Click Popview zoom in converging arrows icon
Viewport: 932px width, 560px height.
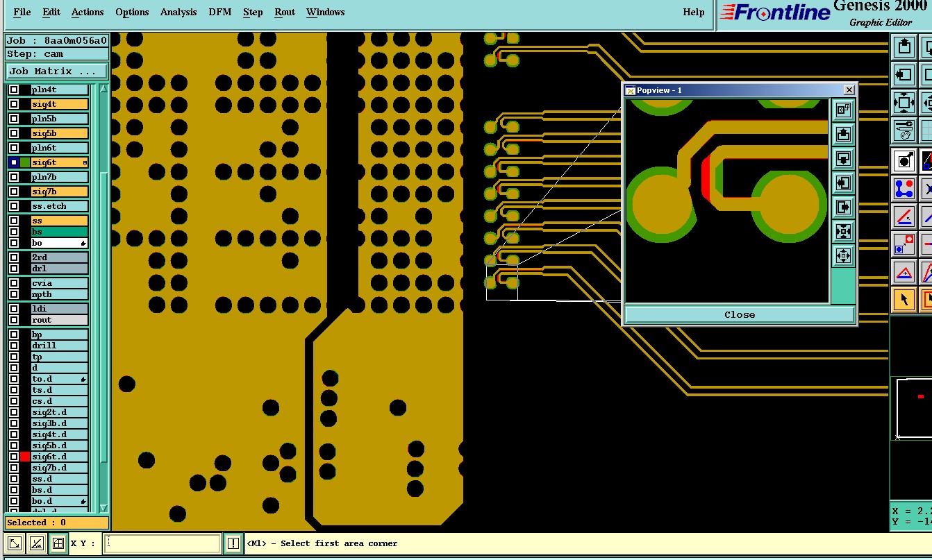point(843,231)
